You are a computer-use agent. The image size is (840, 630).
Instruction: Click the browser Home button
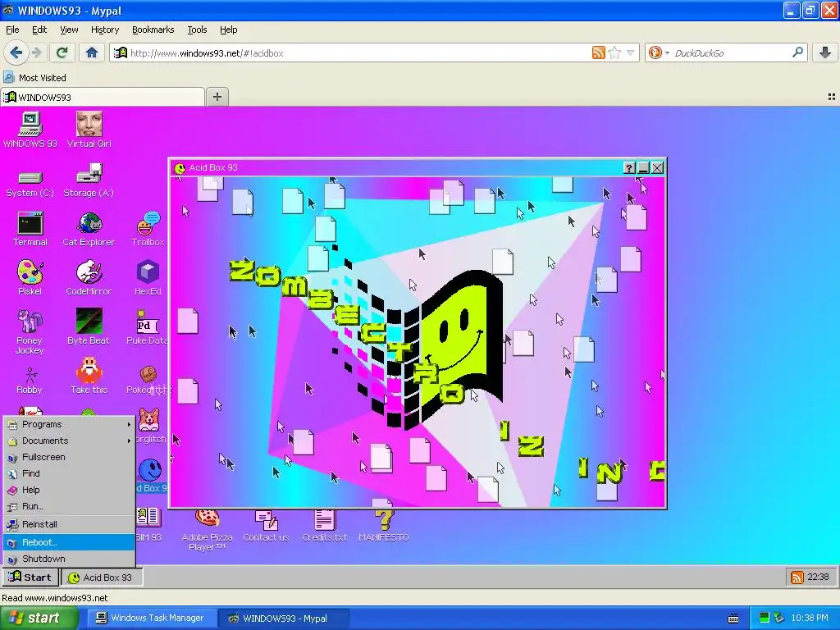tap(92, 52)
